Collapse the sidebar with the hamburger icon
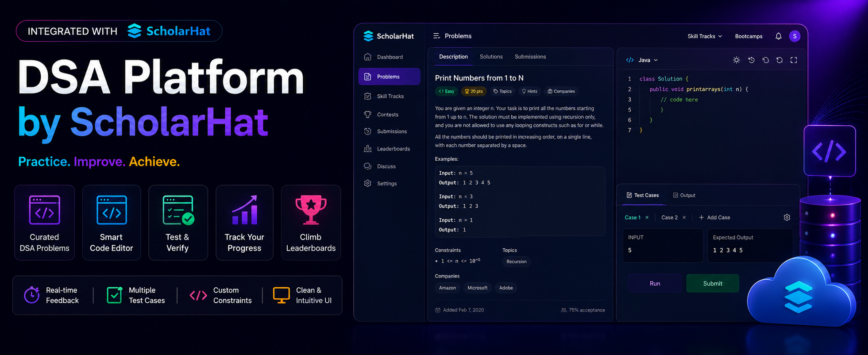Viewport: 868px width, 355px height. pos(436,36)
